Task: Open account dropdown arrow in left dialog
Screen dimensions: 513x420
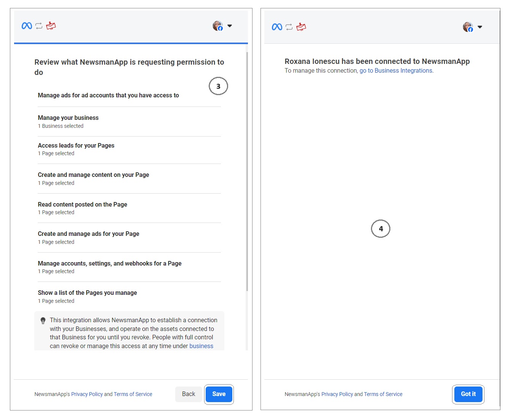Action: point(230,26)
